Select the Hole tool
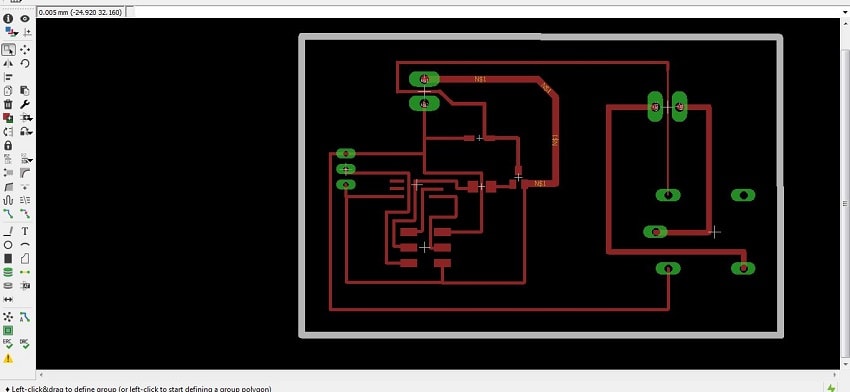 pos(8,286)
